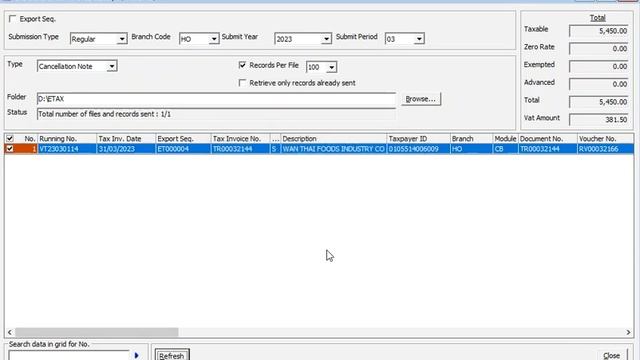Click the Close button
Screen dimensions: 640x360
[611, 355]
